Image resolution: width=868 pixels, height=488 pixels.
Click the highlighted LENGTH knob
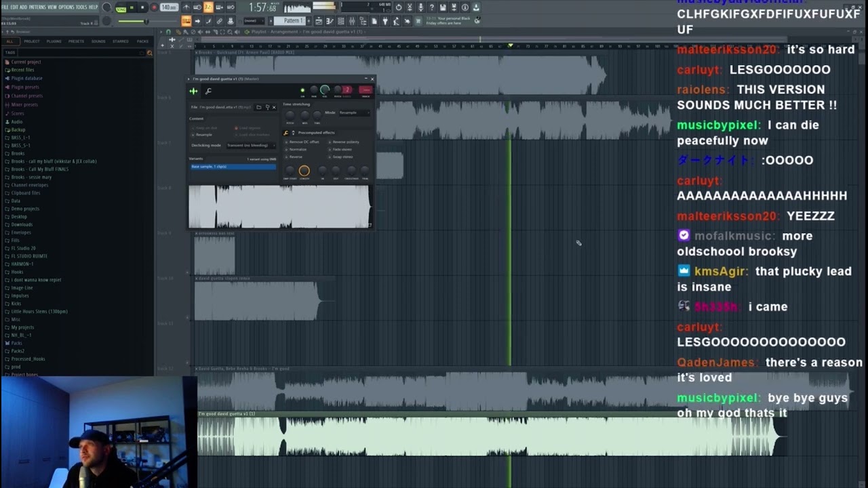coord(304,171)
